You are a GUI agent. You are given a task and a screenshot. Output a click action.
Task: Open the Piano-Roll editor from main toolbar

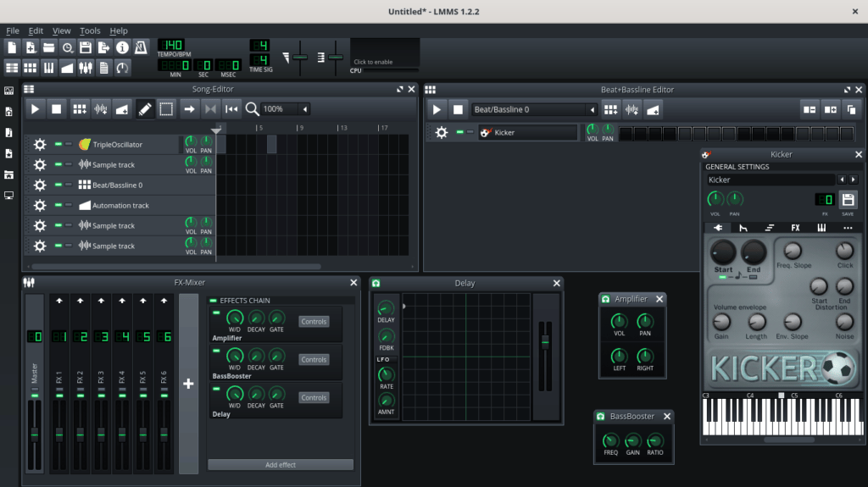click(48, 68)
